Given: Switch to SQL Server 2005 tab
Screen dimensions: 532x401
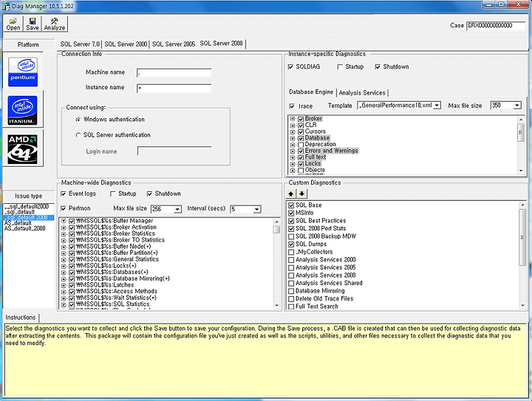Looking at the screenshot, I should (x=174, y=44).
